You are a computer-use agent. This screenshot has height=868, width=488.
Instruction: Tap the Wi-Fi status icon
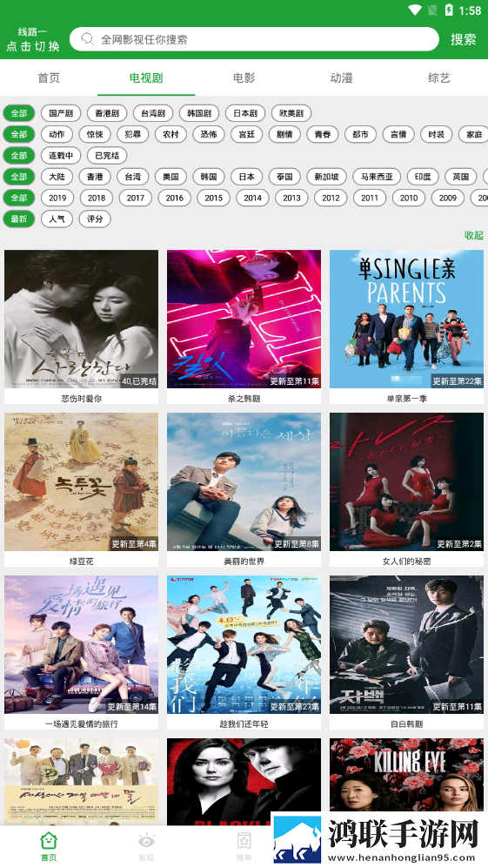(415, 10)
